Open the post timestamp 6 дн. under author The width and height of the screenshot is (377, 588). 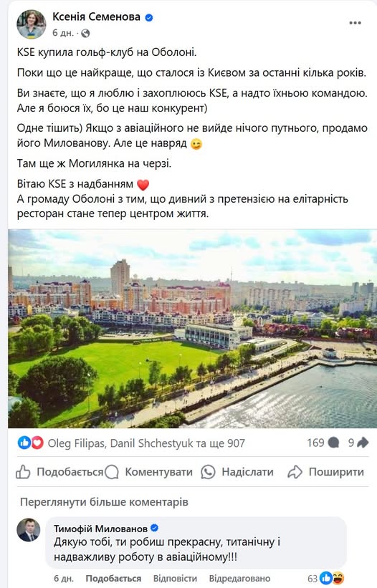click(x=62, y=33)
